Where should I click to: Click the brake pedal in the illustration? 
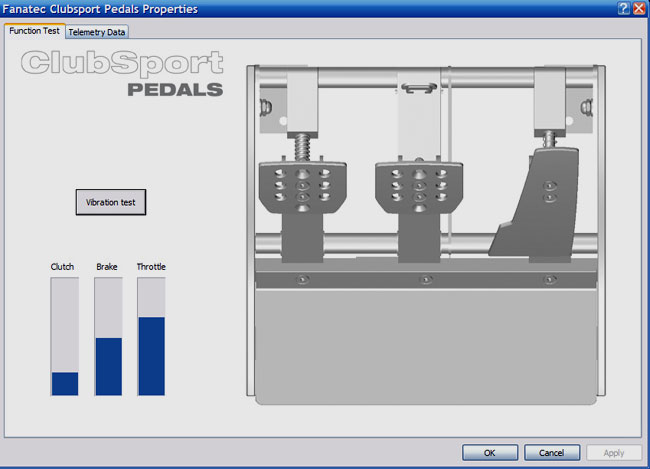click(419, 187)
